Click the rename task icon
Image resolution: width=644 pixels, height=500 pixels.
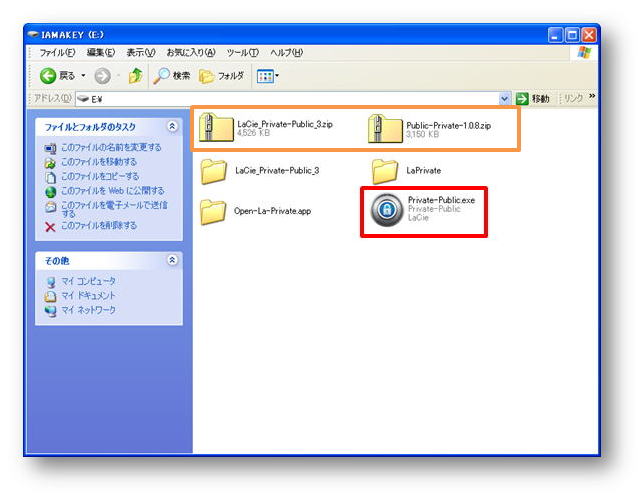click(50, 148)
